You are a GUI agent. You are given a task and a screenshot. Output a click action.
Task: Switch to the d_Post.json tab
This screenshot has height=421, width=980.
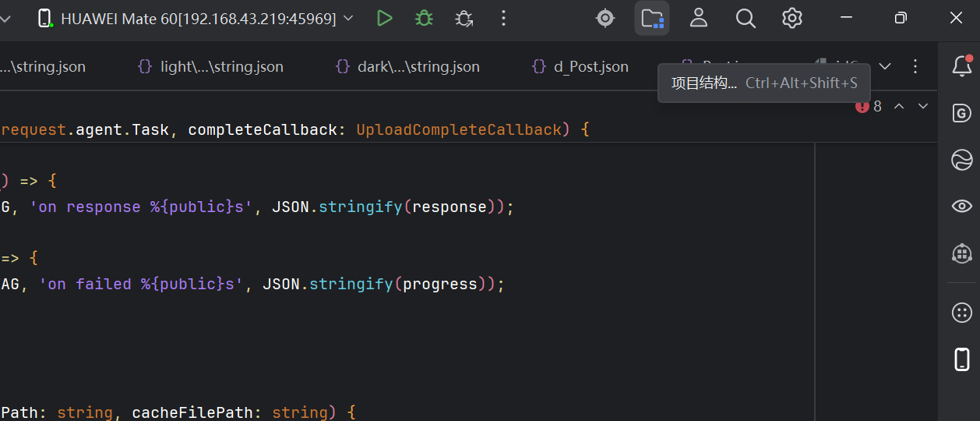(580, 67)
